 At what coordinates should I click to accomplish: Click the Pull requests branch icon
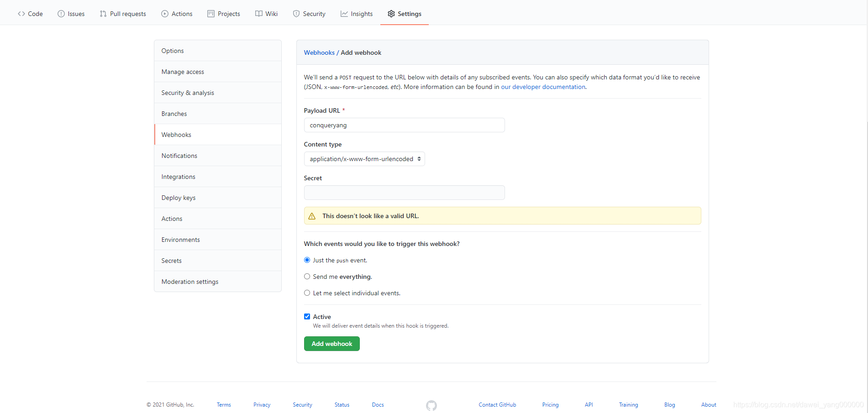(x=103, y=14)
